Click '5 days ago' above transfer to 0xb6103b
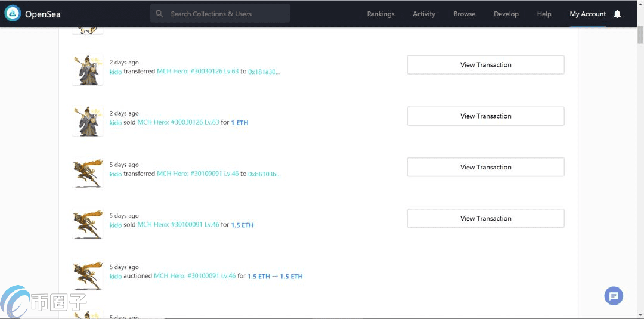The image size is (644, 319). coord(124,165)
